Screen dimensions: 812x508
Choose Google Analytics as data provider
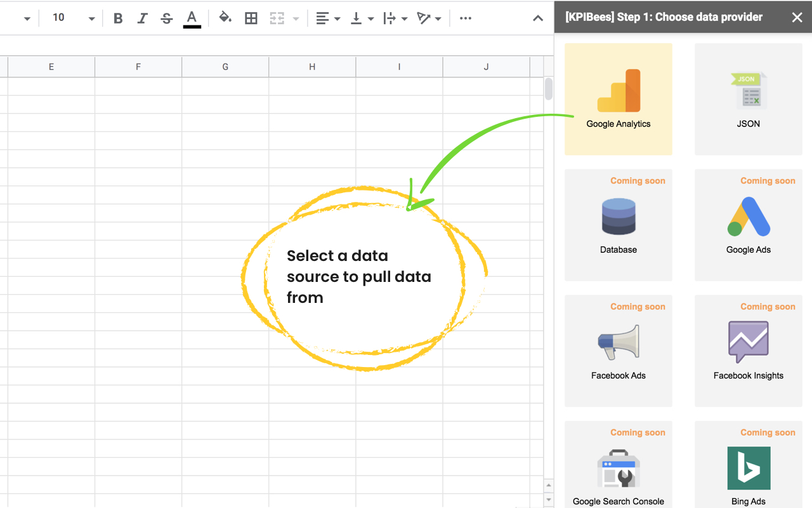click(619, 99)
